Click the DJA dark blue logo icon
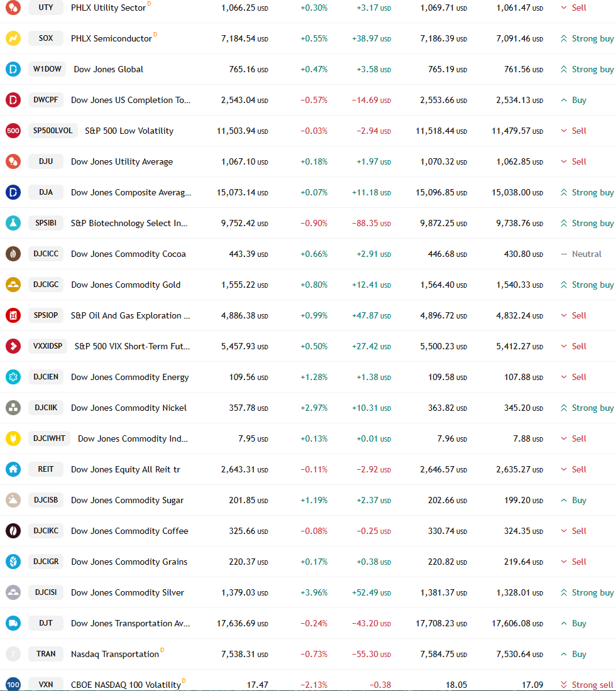Viewport: 616px width, 691px height. point(13,192)
